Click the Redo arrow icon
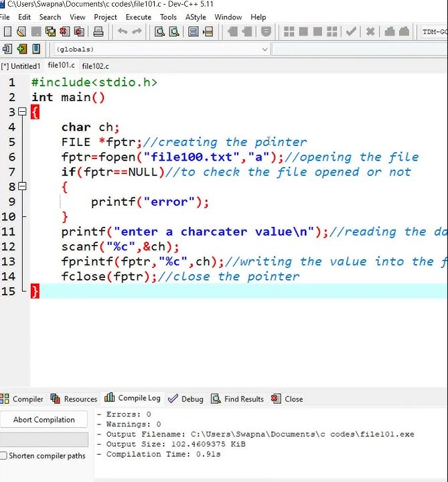The height and width of the screenshot is (482, 448). (x=137, y=31)
